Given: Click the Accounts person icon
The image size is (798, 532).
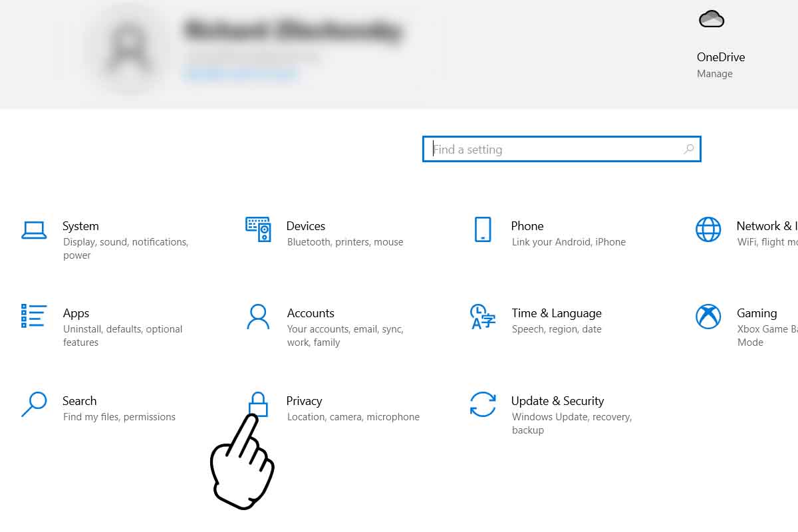Looking at the screenshot, I should (258, 317).
